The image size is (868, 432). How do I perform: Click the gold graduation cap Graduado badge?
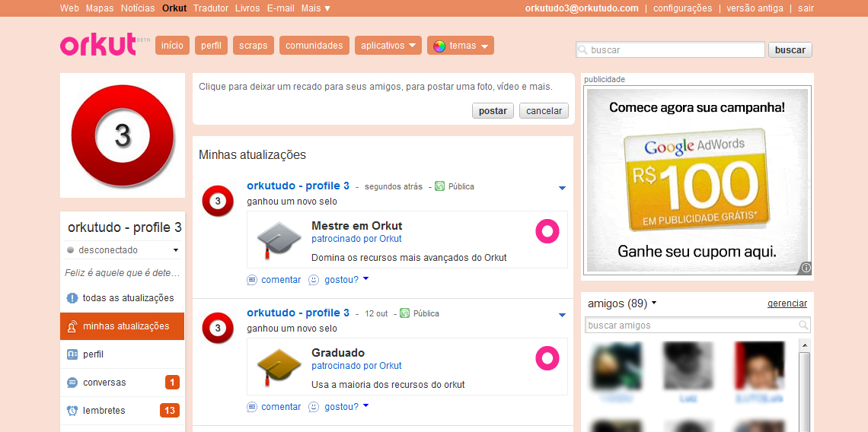[x=279, y=367]
